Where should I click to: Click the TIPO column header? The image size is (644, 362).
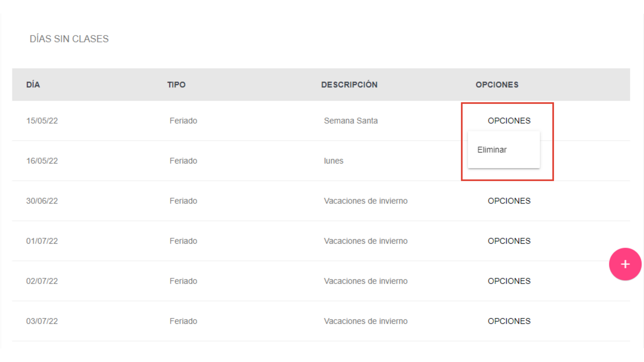point(176,85)
